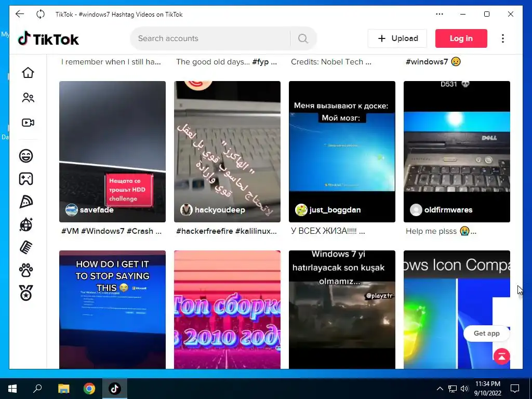Select the Dance globe sparkle category icon
532x399 pixels.
[26, 224]
